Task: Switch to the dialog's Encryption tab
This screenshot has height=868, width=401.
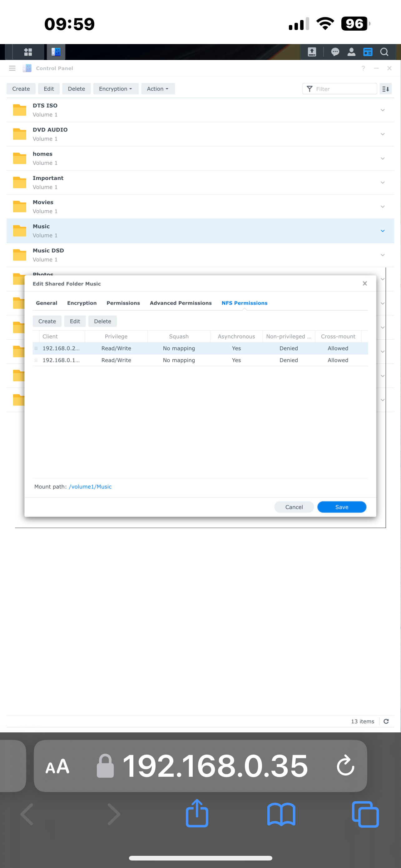Action: click(82, 303)
